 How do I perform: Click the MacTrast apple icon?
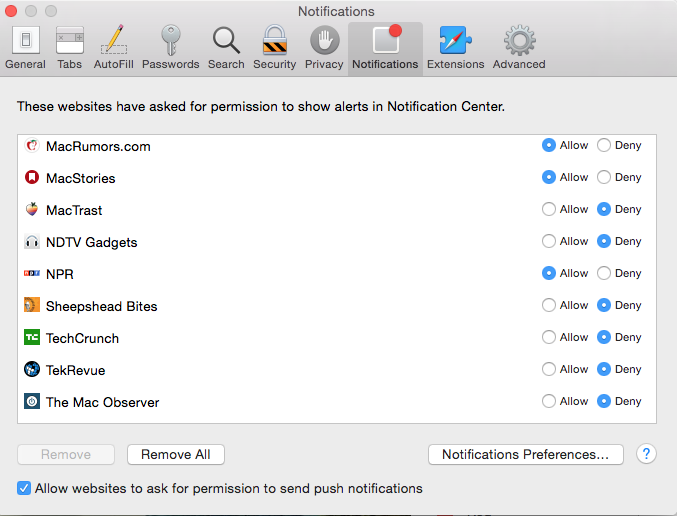point(32,209)
